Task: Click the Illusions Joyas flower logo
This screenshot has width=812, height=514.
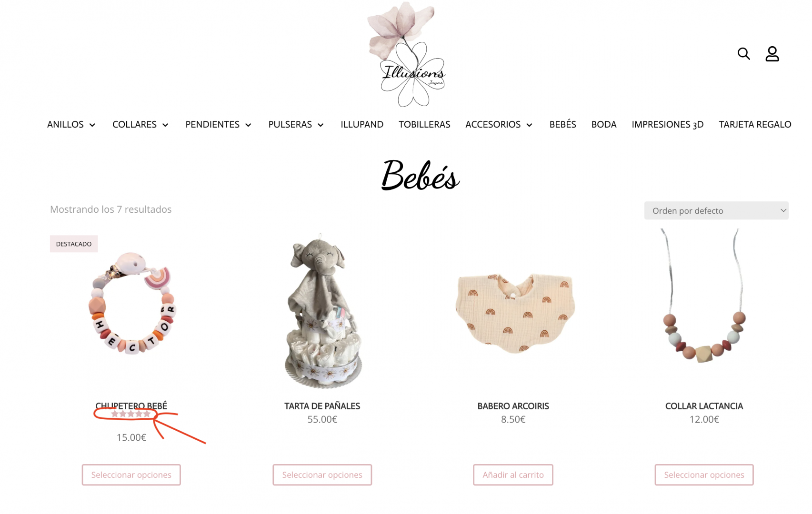Action: (x=406, y=54)
